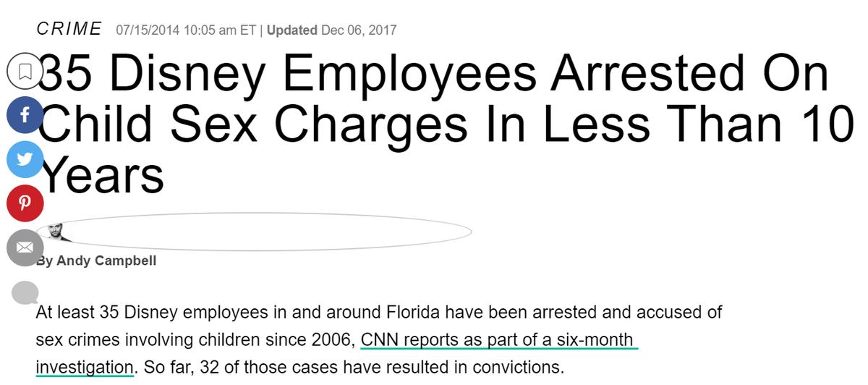Open Andy Campbell's author page
Image resolution: width=868 pixels, height=385 pixels.
(x=106, y=261)
